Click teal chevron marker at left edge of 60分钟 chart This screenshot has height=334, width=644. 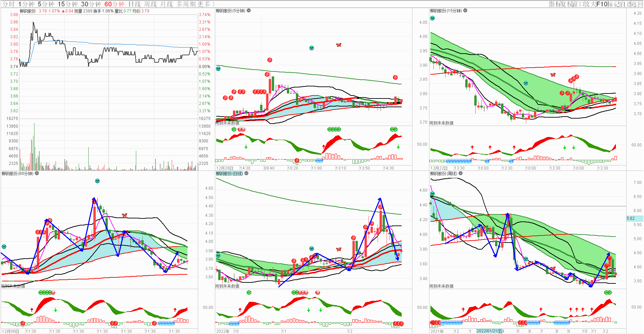(4, 247)
